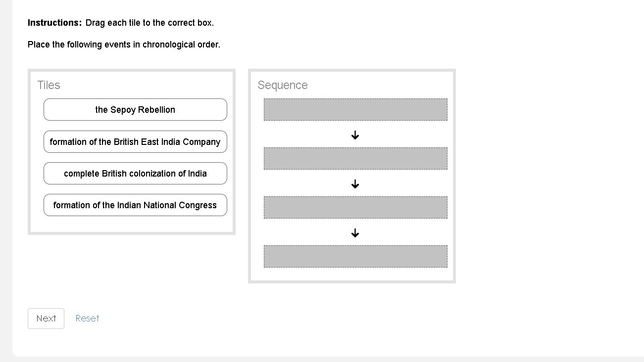Click the 'Drag each tile' instruction text
This screenshot has height=362, width=644.
point(149,23)
